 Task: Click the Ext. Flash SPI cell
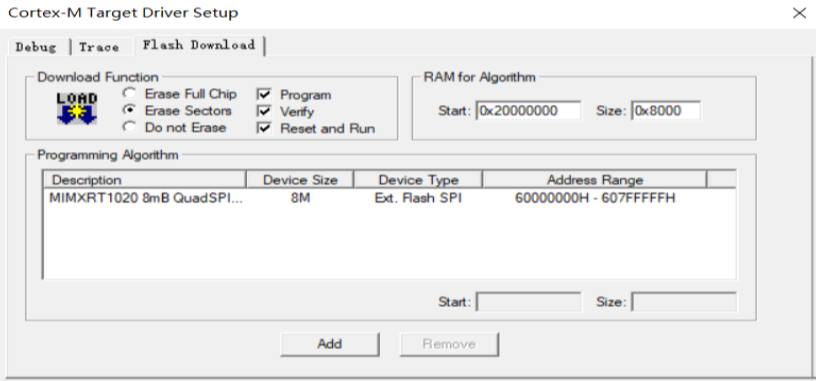[419, 198]
